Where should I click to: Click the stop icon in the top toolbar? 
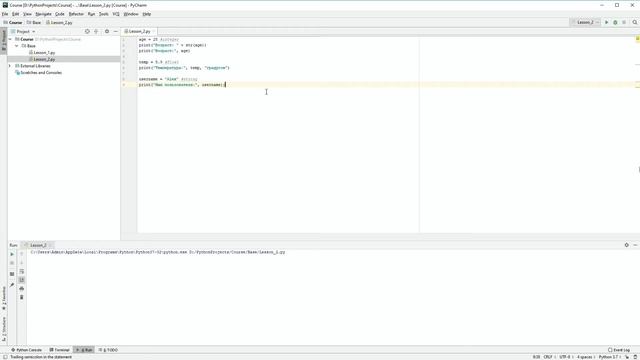click(x=624, y=22)
